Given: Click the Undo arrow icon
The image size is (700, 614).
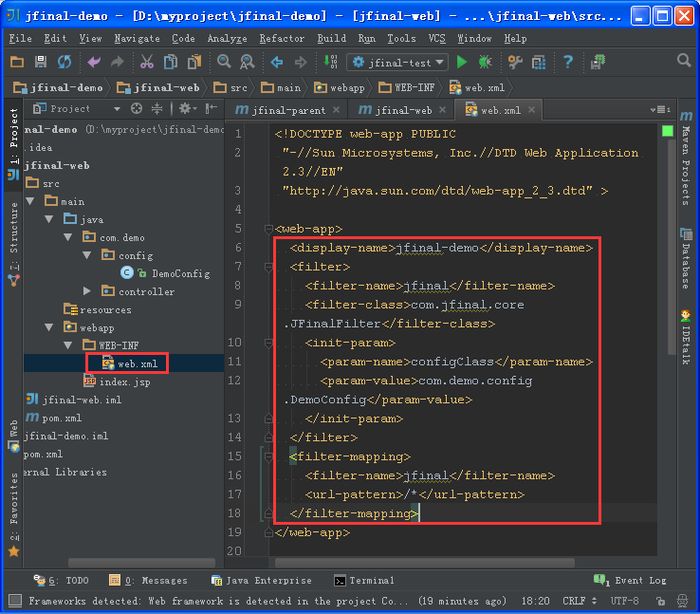Looking at the screenshot, I should [x=94, y=62].
